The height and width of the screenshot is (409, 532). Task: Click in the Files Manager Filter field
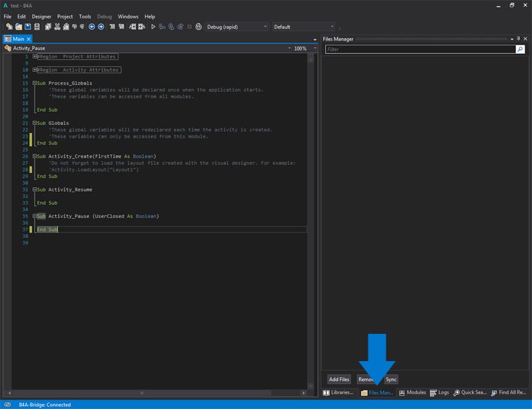click(420, 49)
